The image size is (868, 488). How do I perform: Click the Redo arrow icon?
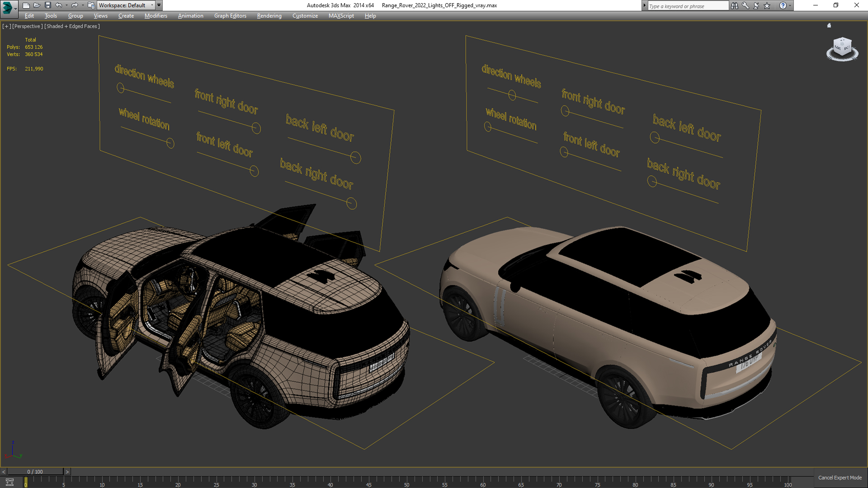(x=75, y=5)
